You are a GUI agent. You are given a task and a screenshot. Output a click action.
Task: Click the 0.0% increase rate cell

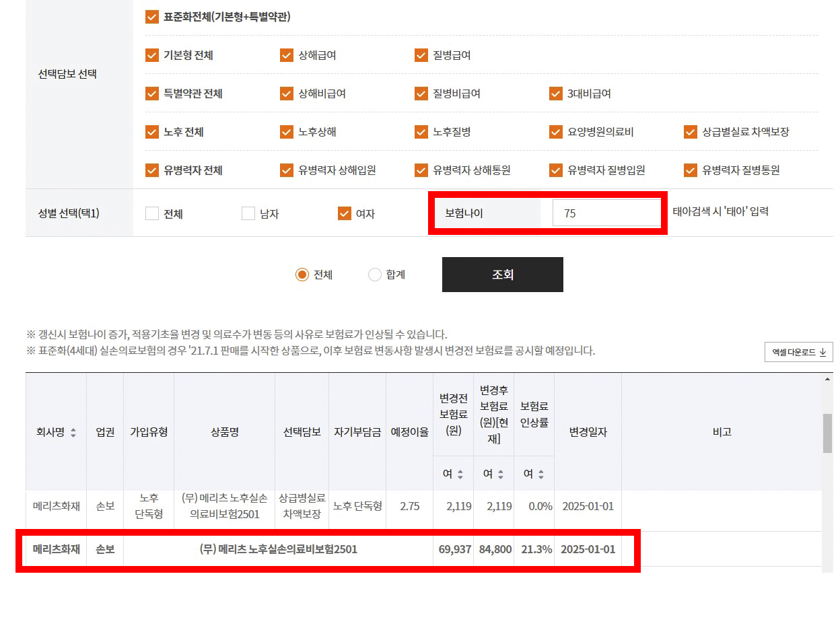coord(534,506)
